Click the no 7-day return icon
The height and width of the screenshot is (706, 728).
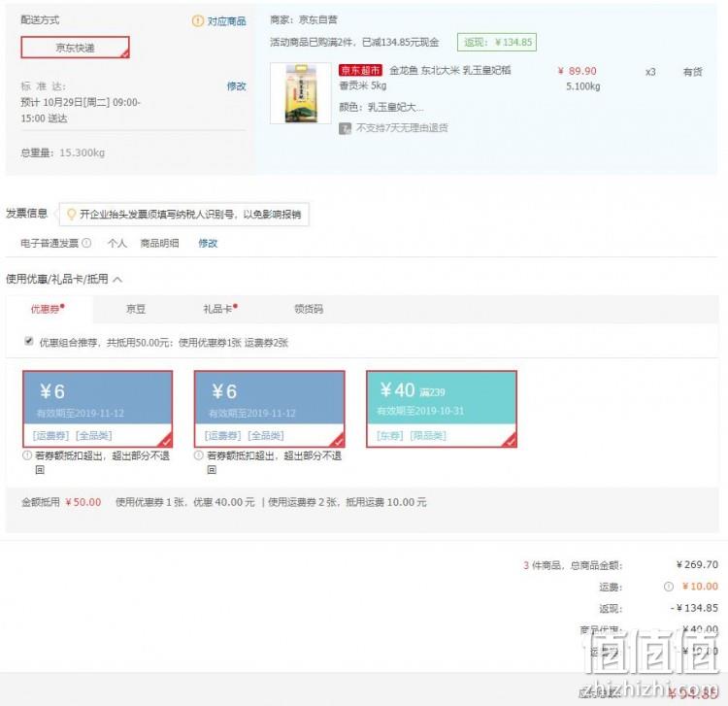[345, 128]
